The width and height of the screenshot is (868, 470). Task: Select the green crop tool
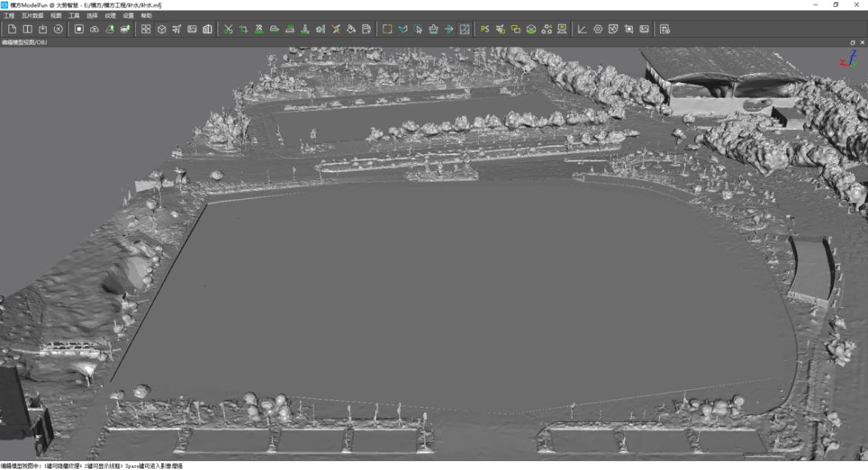pos(243,29)
